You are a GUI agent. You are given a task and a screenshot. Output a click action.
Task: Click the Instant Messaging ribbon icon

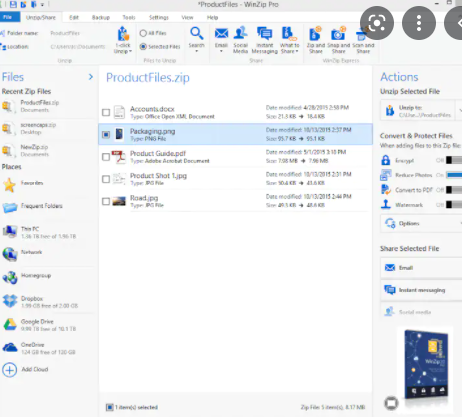(264, 33)
